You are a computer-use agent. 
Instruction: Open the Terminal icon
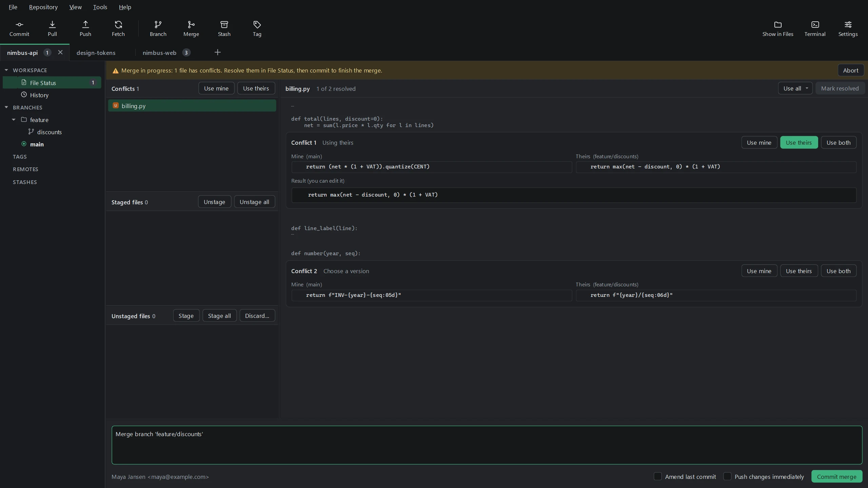815,25
